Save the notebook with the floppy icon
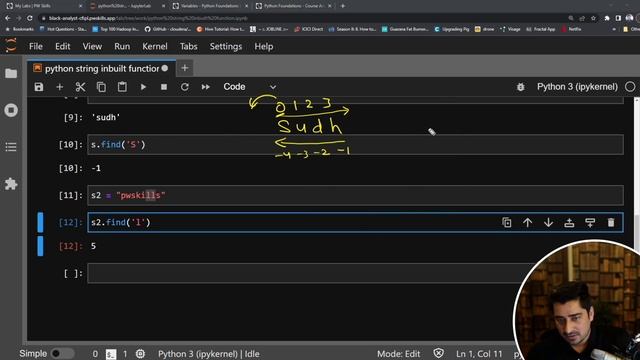 pyautogui.click(x=39, y=87)
